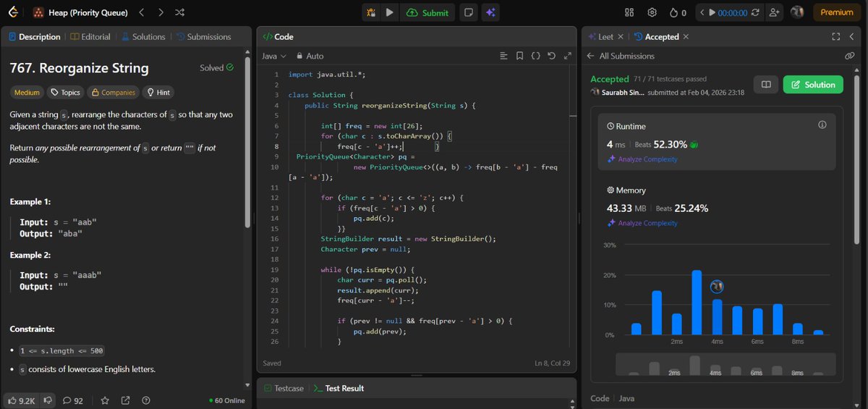Open the layout grid icon
The height and width of the screenshot is (409, 868).
[629, 12]
